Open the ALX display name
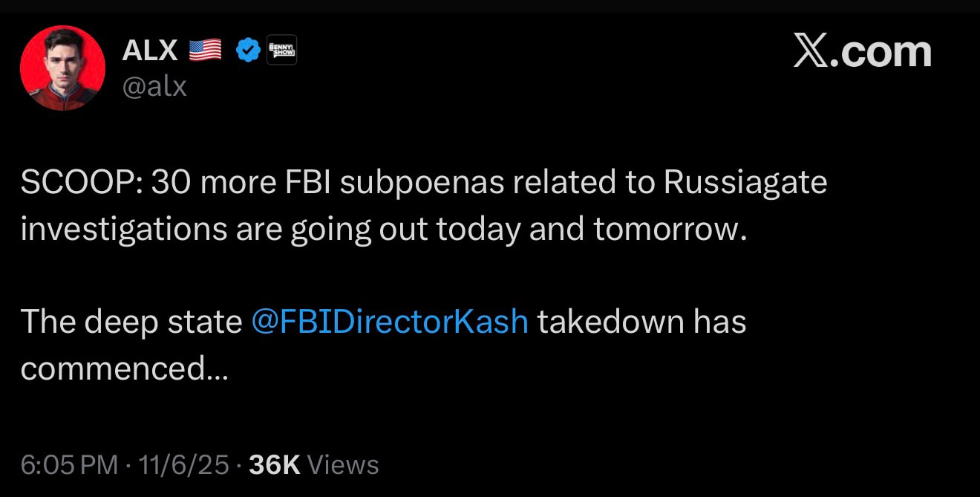 pos(149,51)
